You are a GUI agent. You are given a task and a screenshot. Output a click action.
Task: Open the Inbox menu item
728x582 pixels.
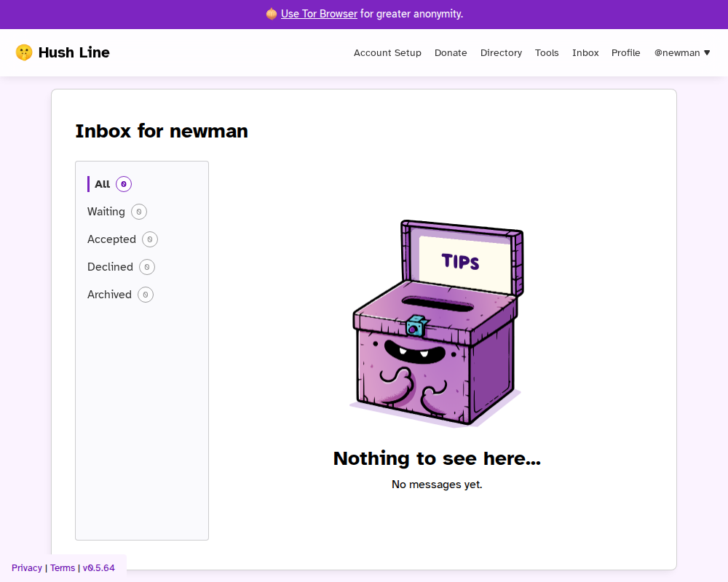click(585, 52)
